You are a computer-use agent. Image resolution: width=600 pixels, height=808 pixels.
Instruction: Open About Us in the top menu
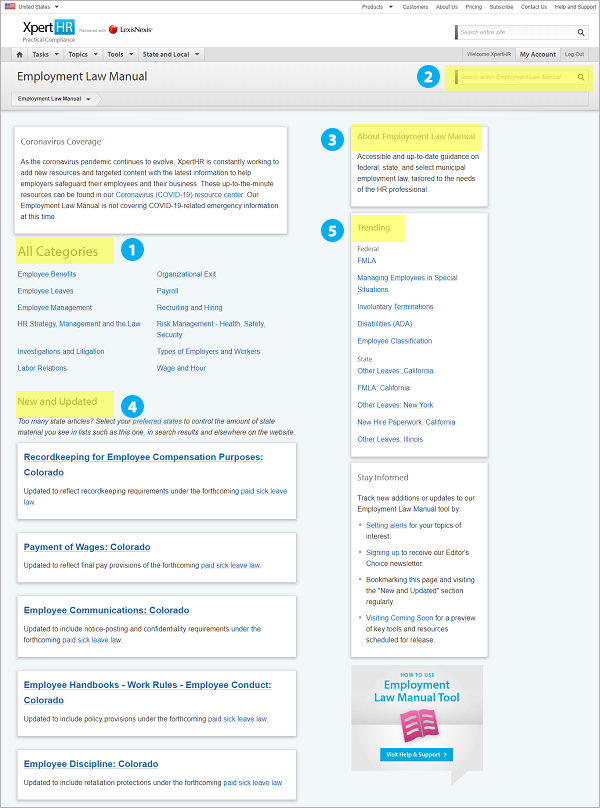446,7
